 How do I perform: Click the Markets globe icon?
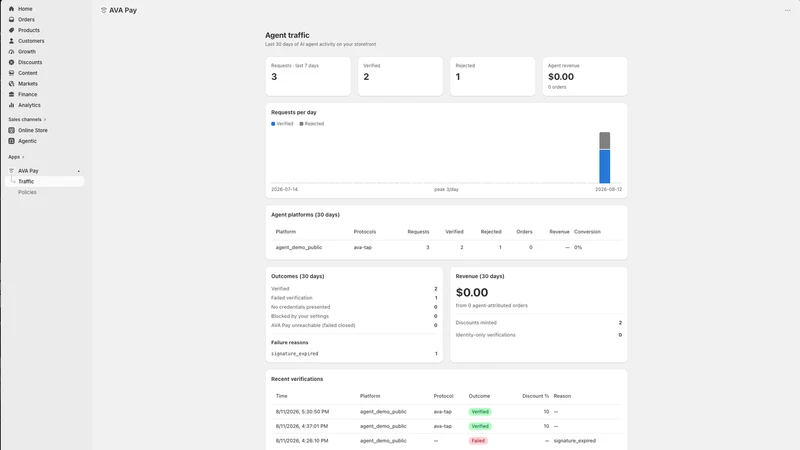[11, 84]
